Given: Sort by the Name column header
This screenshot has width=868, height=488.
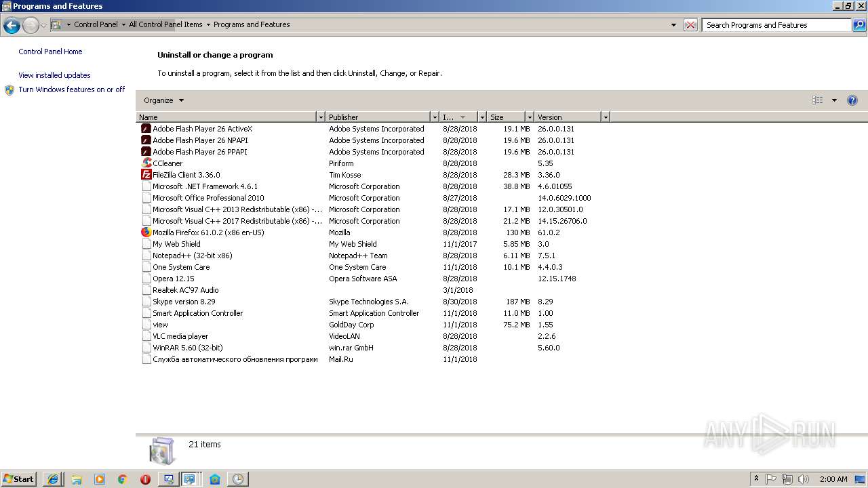Looking at the screenshot, I should point(226,117).
